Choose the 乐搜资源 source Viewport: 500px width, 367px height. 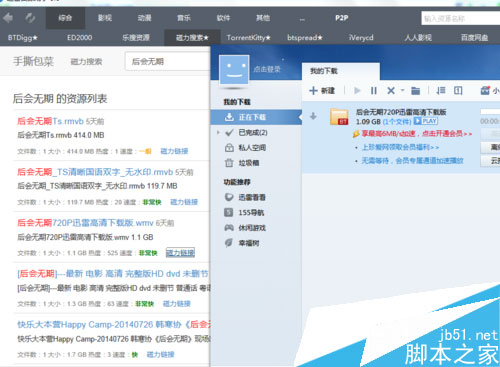click(136, 38)
